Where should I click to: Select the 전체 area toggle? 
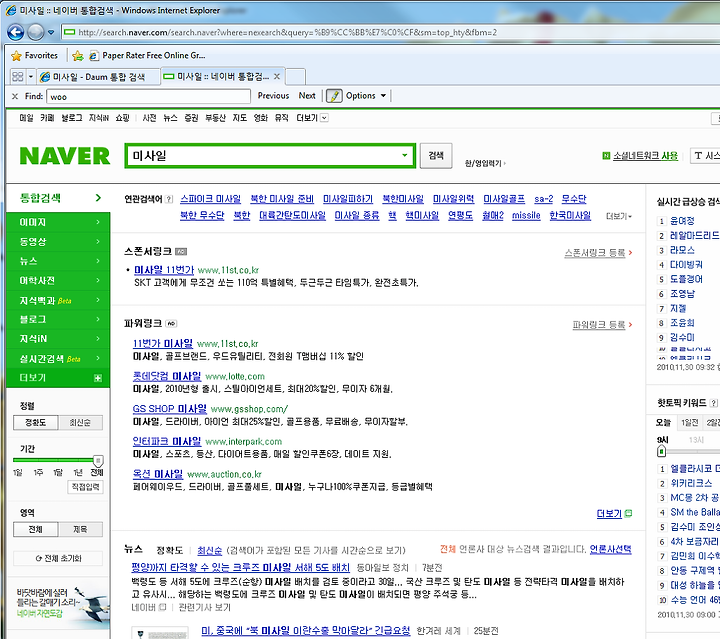tap(36, 529)
